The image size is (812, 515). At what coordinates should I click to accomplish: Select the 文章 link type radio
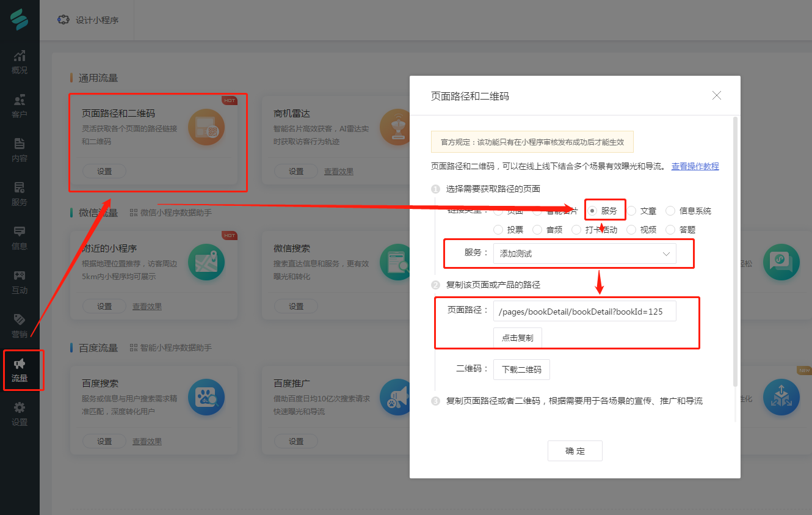pyautogui.click(x=631, y=211)
